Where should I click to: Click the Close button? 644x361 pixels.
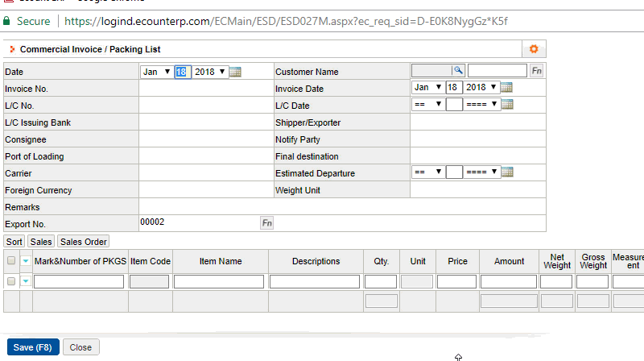80,347
